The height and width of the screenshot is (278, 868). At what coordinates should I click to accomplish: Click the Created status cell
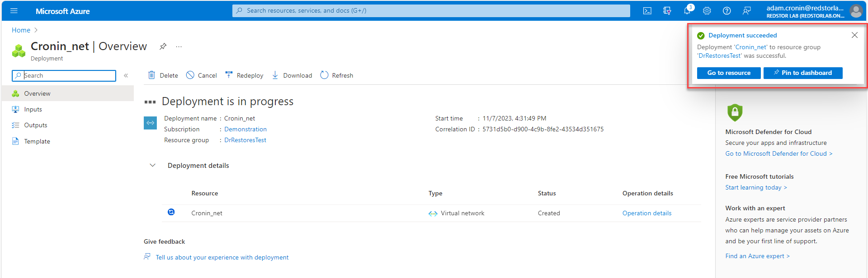(x=549, y=213)
